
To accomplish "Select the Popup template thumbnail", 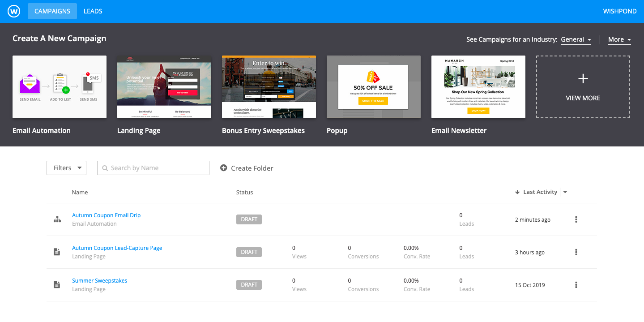I will click(x=374, y=87).
